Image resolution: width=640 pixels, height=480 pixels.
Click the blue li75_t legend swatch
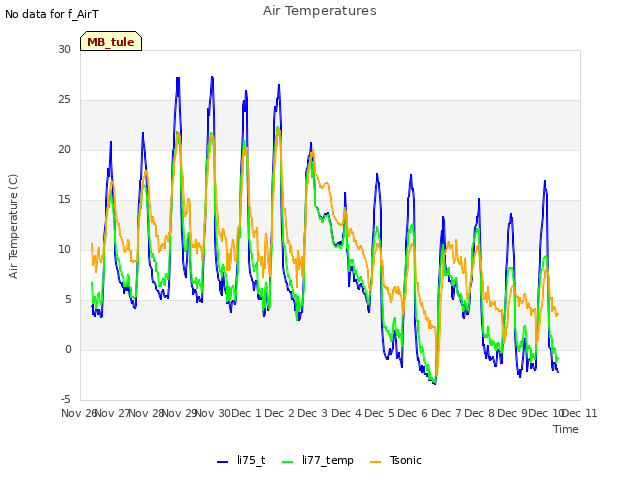pyautogui.click(x=222, y=462)
